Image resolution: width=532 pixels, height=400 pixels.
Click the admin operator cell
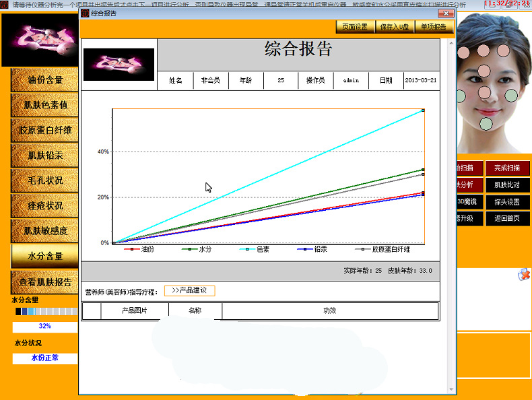[x=351, y=80]
